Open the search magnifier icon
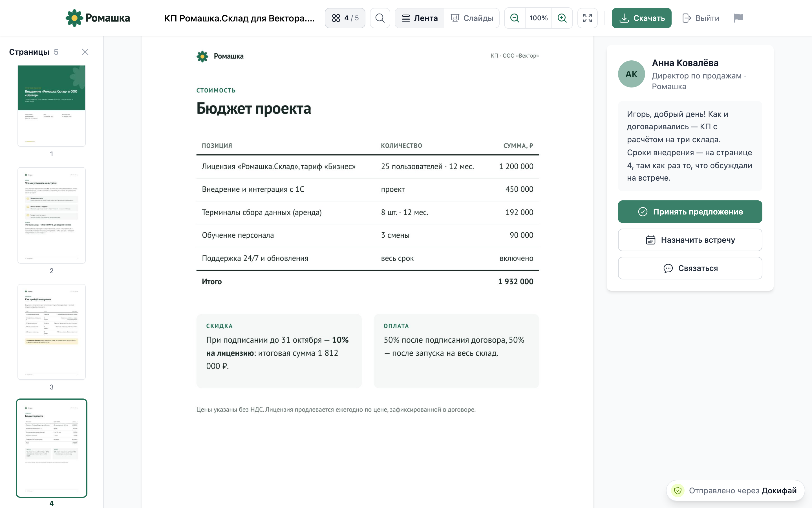 point(380,18)
